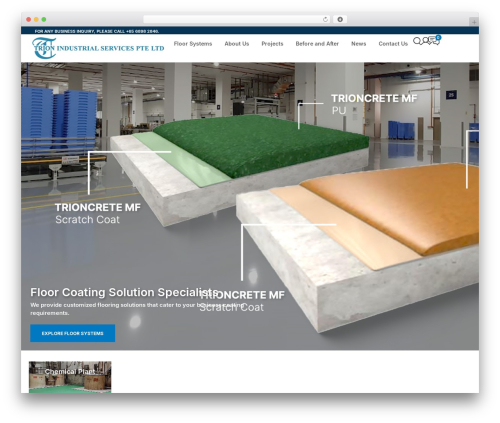Click the Explore Floor Systems button
The height and width of the screenshot is (423, 500).
[x=73, y=333]
